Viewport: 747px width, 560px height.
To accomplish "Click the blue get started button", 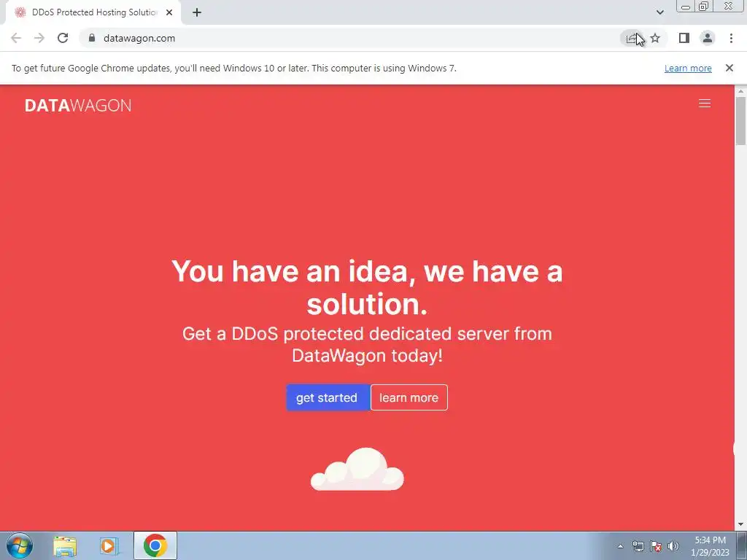I will tap(328, 397).
